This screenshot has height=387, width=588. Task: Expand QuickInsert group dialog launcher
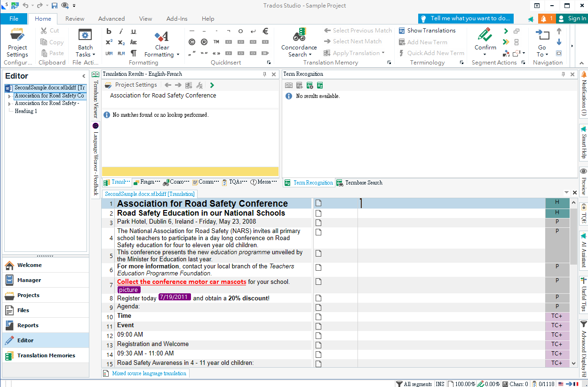click(269, 63)
